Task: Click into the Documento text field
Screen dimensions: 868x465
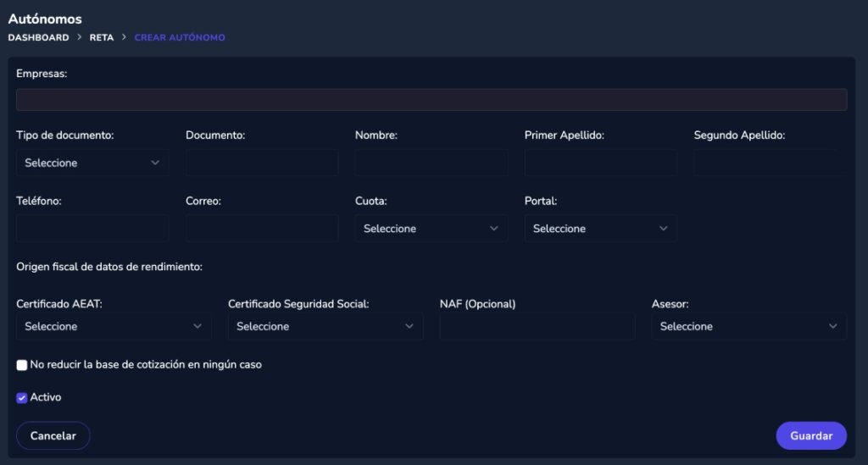Action: tap(262, 163)
